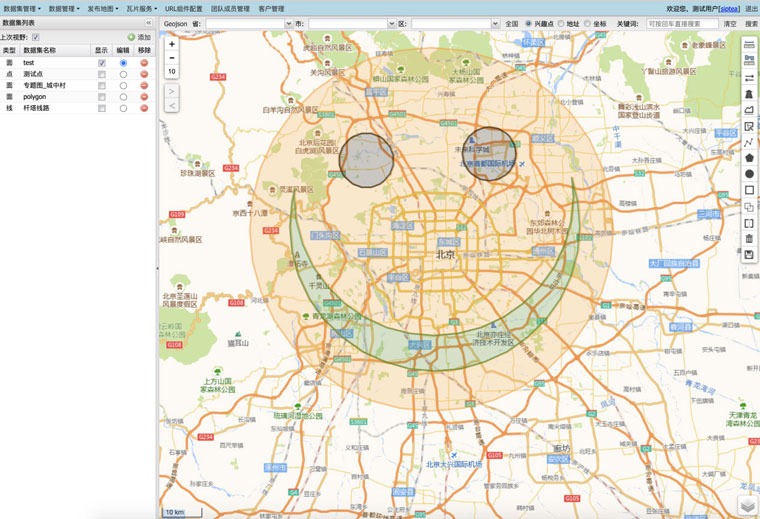Uncheck the display checkbox for test
760x519 pixels.
pos(102,63)
